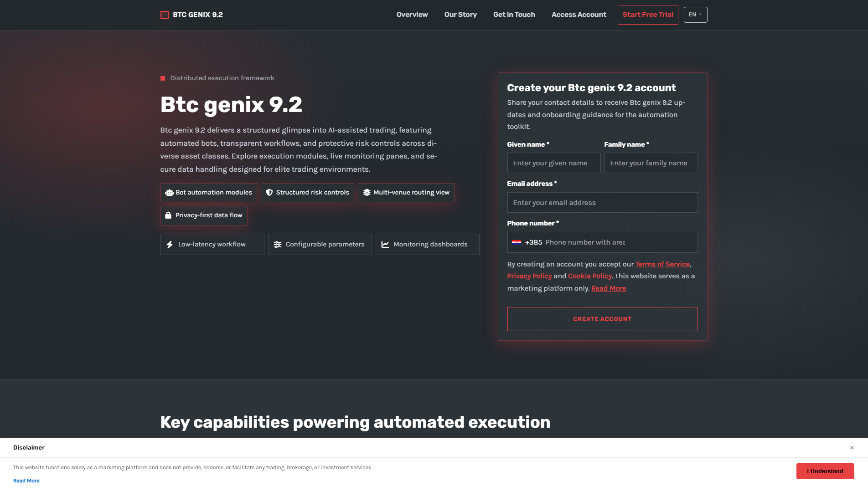Image resolution: width=868 pixels, height=491 pixels.
Task: Click the red square BTC GENIX logo icon
Action: click(165, 15)
